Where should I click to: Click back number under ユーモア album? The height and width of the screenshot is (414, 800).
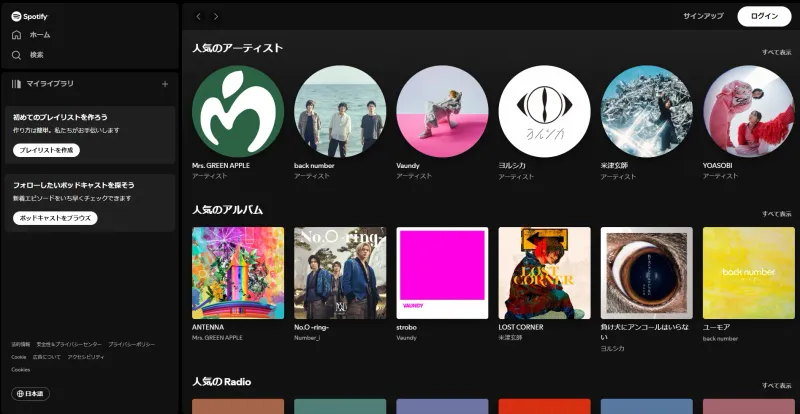click(x=720, y=338)
